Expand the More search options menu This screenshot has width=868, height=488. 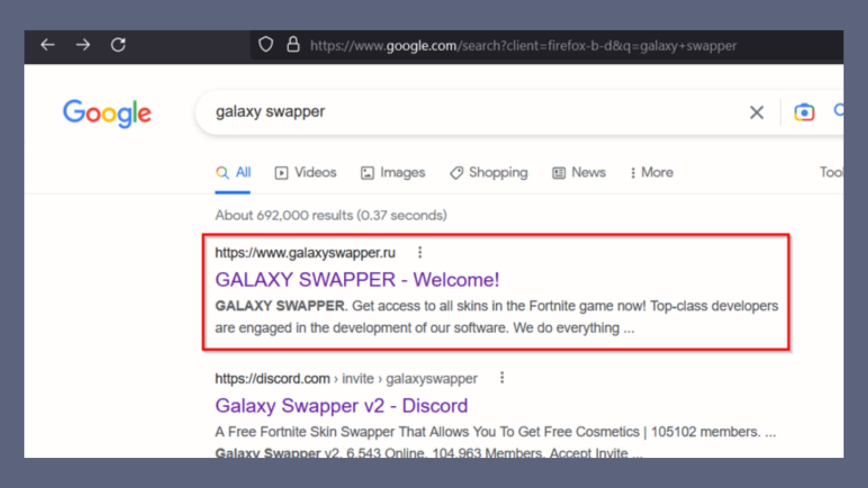point(652,172)
